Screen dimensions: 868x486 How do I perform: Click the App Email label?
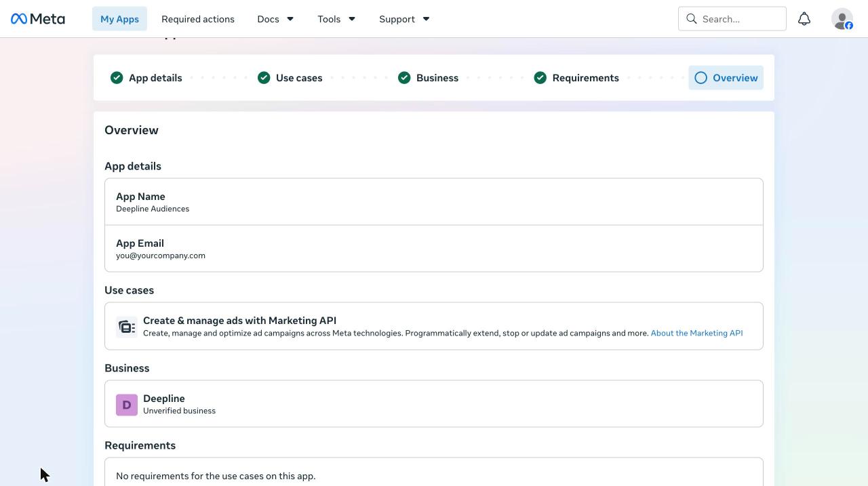coord(140,243)
